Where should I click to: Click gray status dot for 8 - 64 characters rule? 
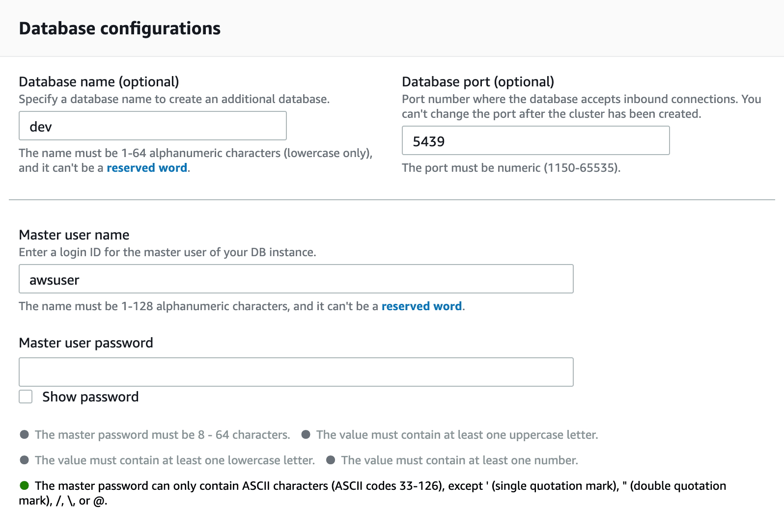point(24,434)
